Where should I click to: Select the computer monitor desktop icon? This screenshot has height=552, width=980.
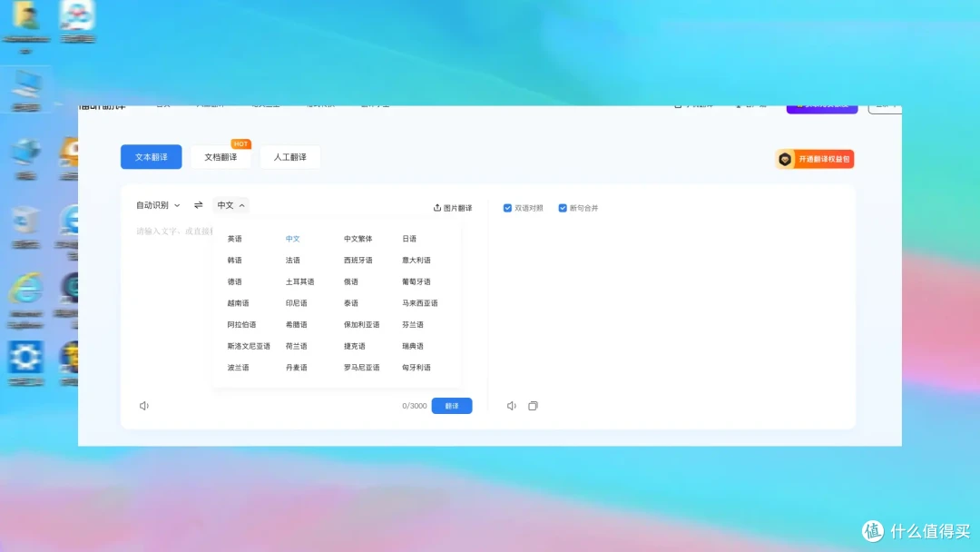click(x=26, y=84)
